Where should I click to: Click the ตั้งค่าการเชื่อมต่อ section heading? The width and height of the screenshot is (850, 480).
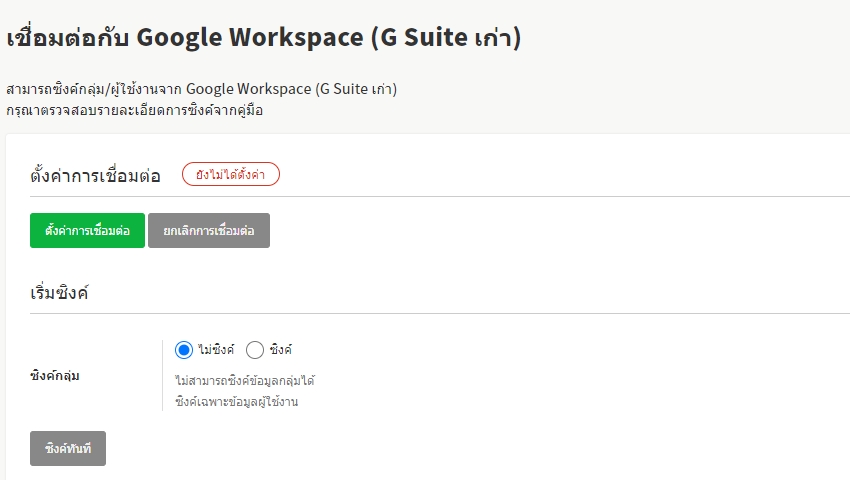95,176
